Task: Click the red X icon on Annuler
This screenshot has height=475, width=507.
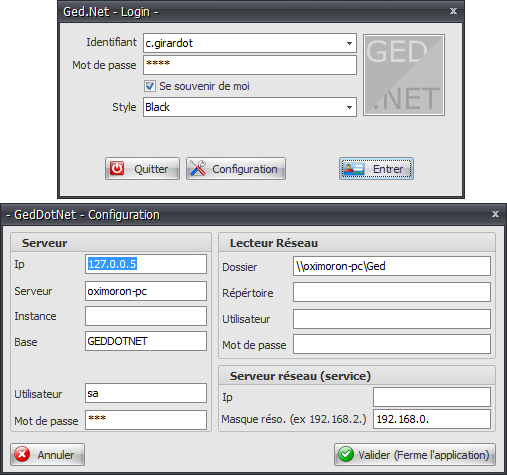Action: coord(22,454)
